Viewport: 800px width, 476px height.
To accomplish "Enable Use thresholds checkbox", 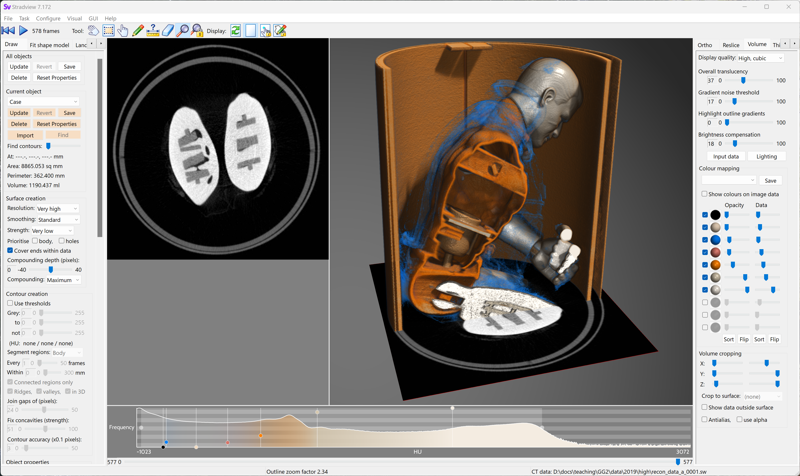I will click(x=10, y=303).
